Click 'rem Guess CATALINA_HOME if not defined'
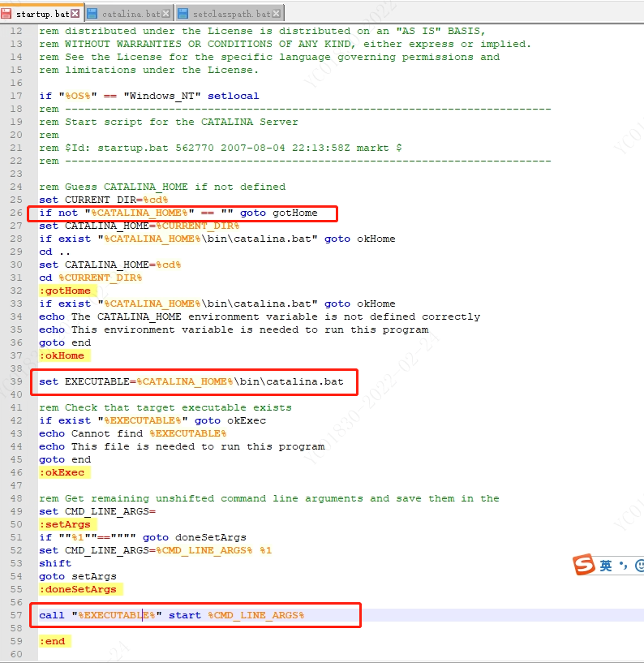The height and width of the screenshot is (663, 644). click(x=162, y=187)
